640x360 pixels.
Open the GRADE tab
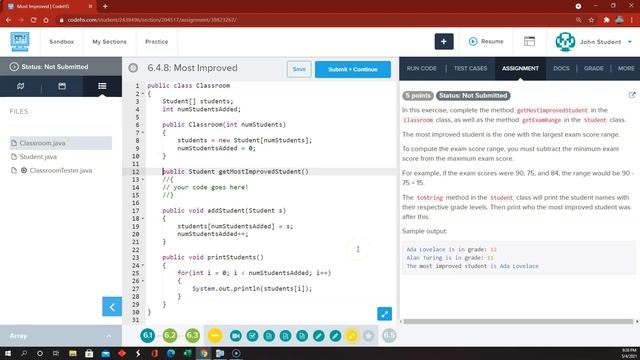click(593, 69)
